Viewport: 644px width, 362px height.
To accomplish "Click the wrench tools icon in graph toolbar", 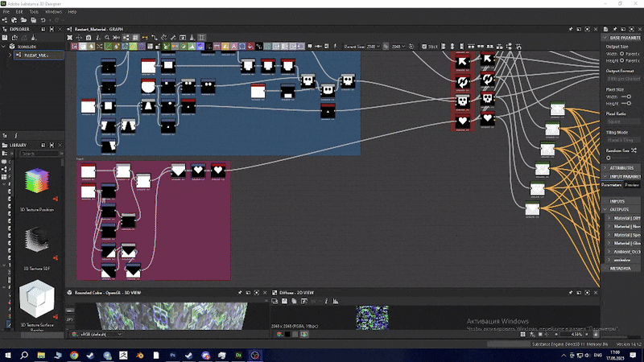I will (x=173, y=37).
